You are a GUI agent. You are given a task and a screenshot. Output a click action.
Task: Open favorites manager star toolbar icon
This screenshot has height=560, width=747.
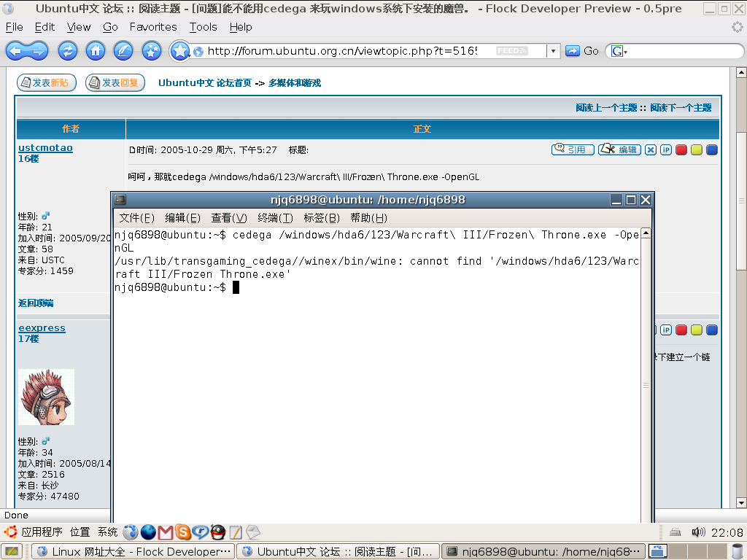click(152, 51)
